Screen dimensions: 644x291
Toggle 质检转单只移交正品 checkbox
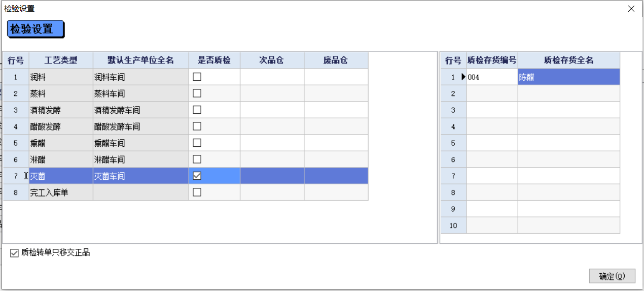(x=14, y=252)
